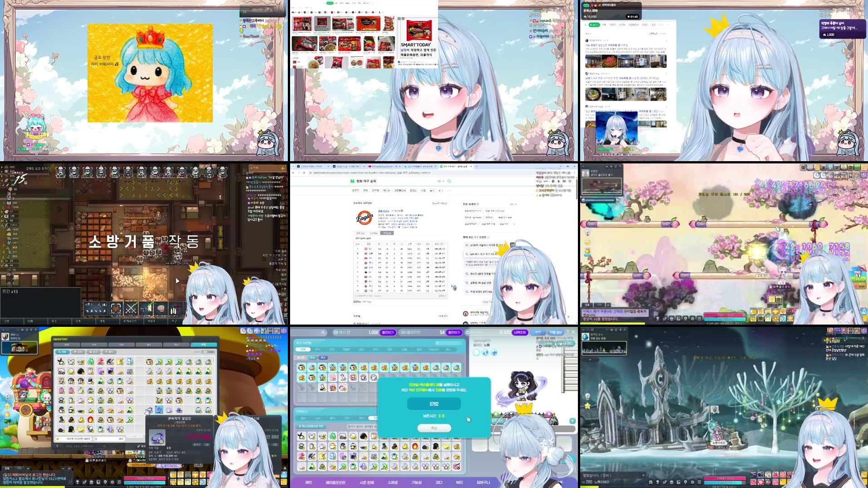
Task: Reload the browser page
Action: click(x=305, y=173)
